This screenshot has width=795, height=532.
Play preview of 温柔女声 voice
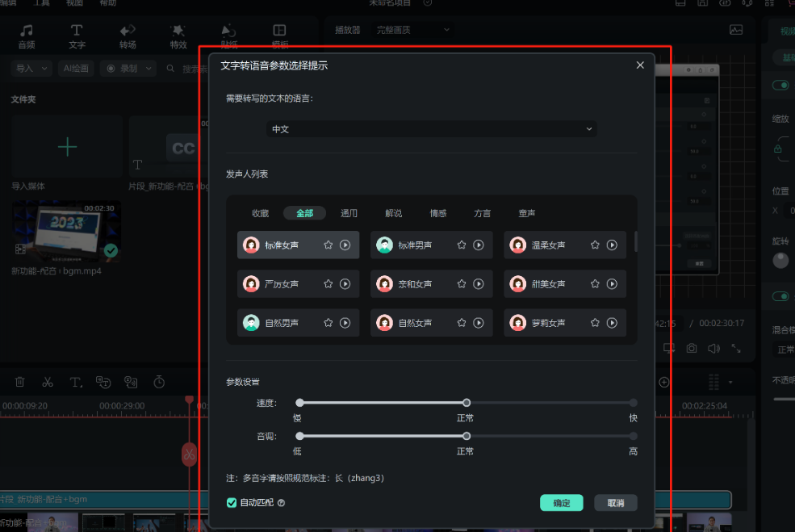612,245
